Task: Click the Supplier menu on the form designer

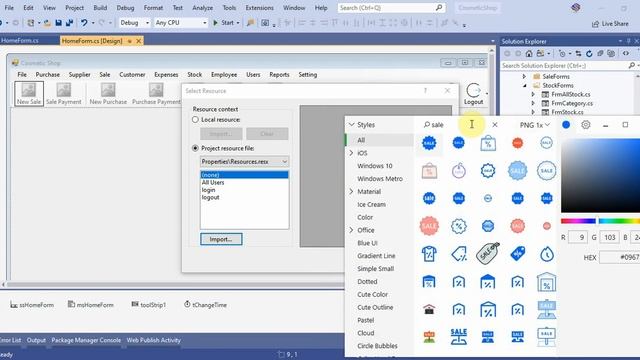Action: [80, 75]
